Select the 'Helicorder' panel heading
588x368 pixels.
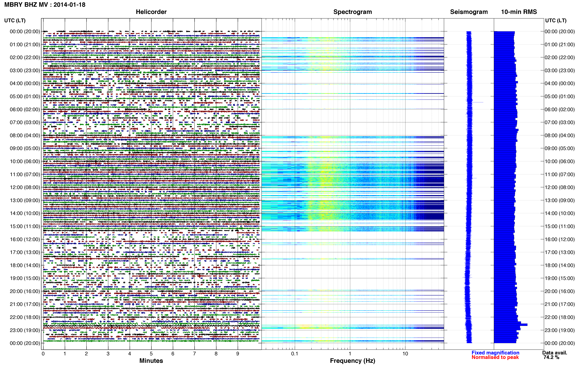(151, 12)
